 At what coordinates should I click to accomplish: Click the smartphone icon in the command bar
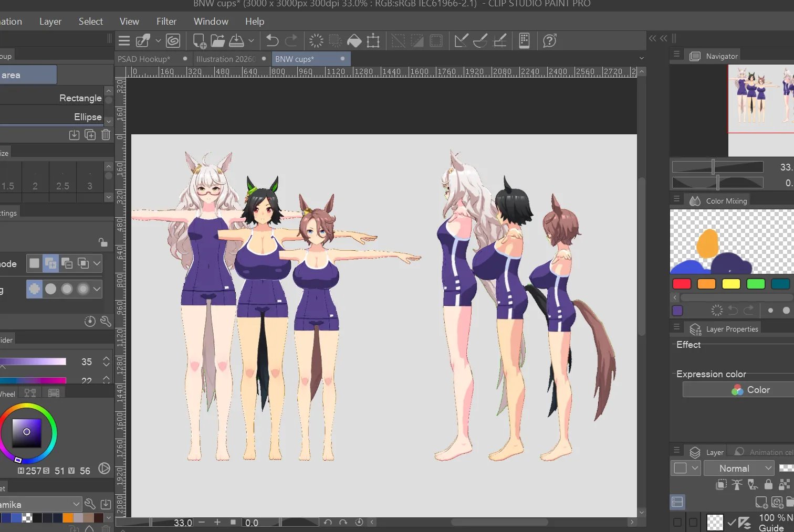(524, 41)
